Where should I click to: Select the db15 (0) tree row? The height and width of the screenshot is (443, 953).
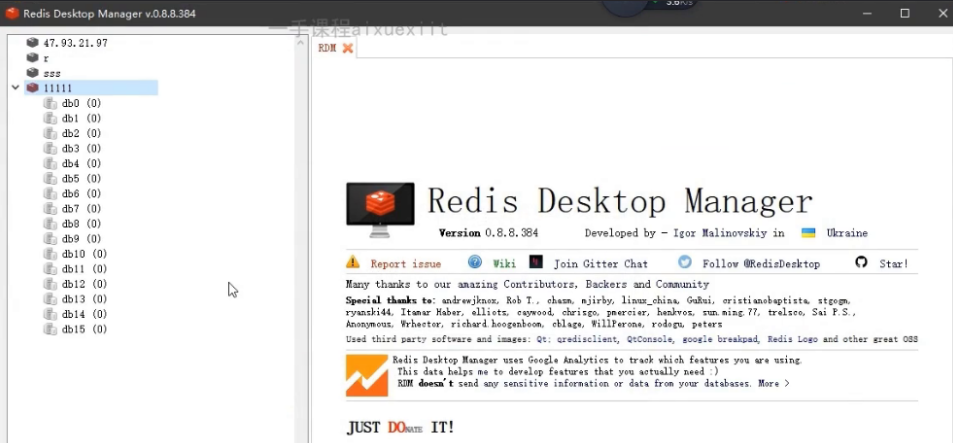coord(84,329)
